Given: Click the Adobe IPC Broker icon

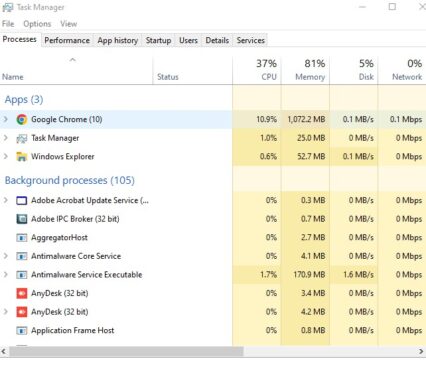Looking at the screenshot, I should [x=22, y=219].
